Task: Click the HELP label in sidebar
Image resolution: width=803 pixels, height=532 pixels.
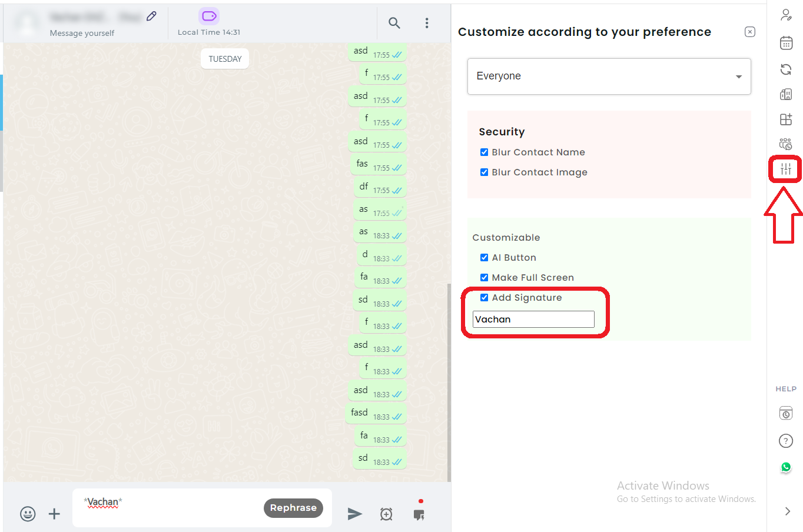Action: tap(786, 389)
